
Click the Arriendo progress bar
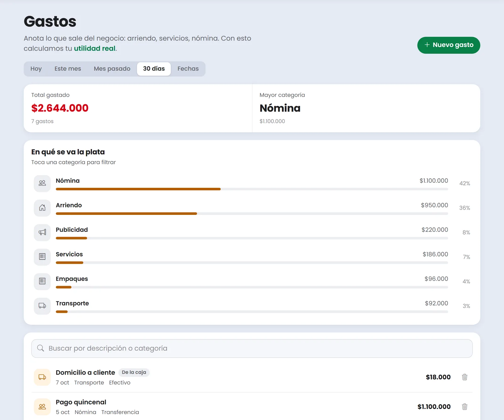click(x=252, y=214)
